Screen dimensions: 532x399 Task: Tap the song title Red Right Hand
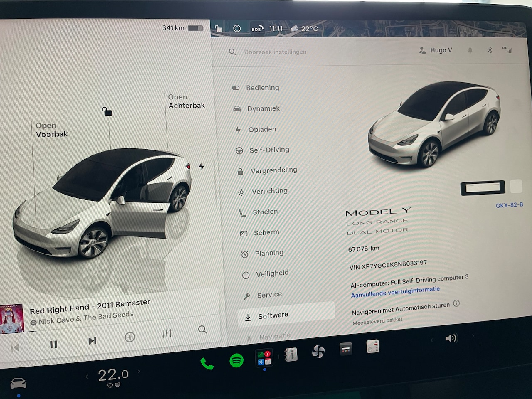(90, 307)
